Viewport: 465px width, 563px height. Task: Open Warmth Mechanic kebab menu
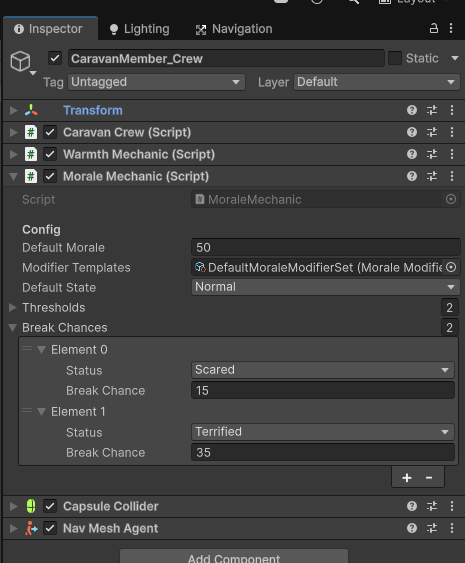[x=452, y=154]
